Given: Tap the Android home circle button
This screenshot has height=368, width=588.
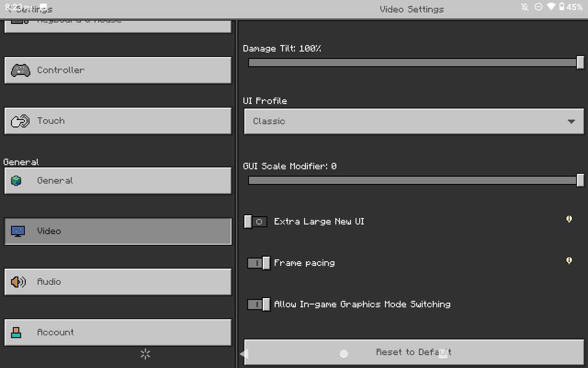Looking at the screenshot, I should (x=344, y=354).
